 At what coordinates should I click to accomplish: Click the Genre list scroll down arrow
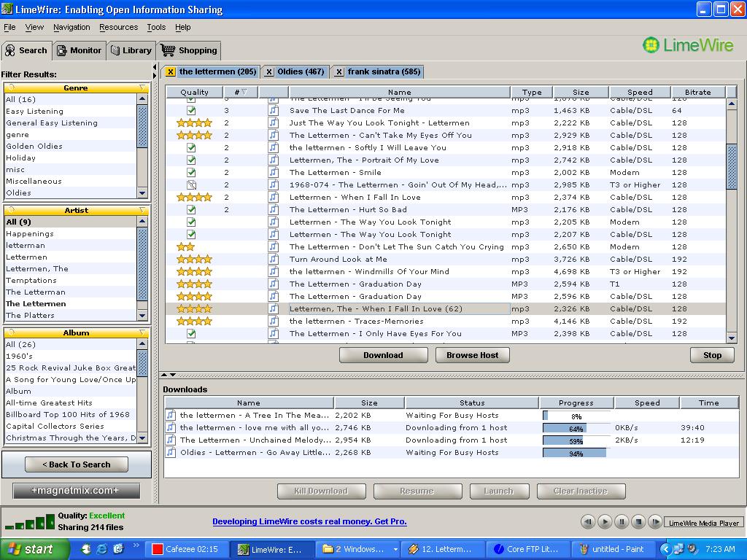pos(142,193)
